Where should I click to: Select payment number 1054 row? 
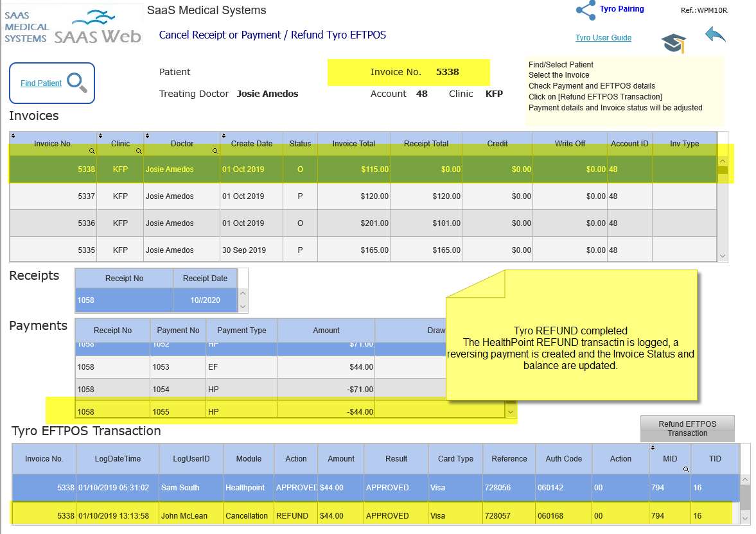click(260, 390)
